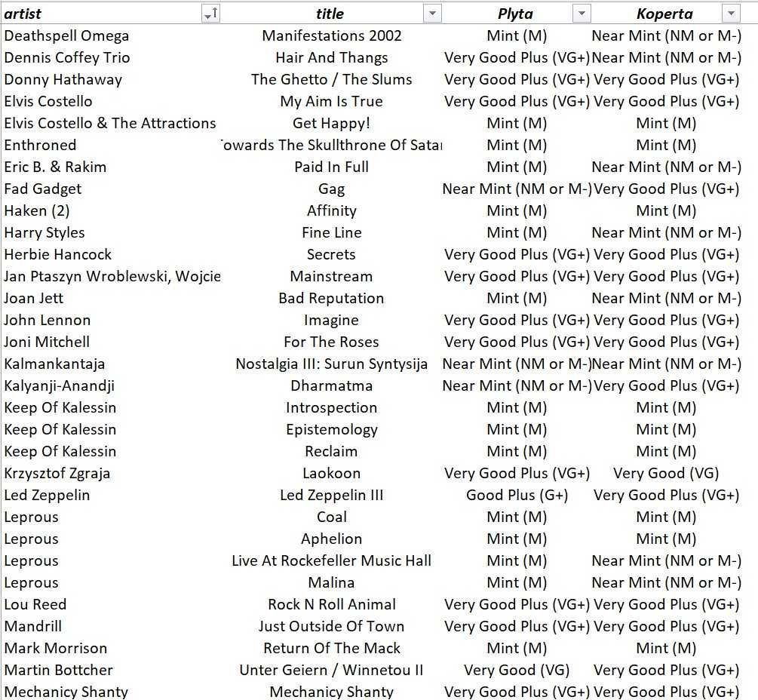Select the Imagine title cell
758x700 pixels.
coord(332,320)
